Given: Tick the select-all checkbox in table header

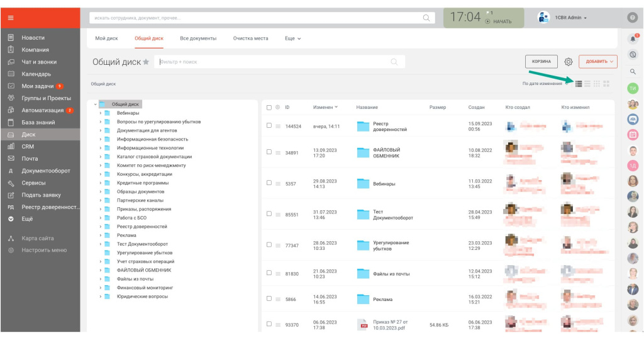Looking at the screenshot, I should click(x=269, y=107).
